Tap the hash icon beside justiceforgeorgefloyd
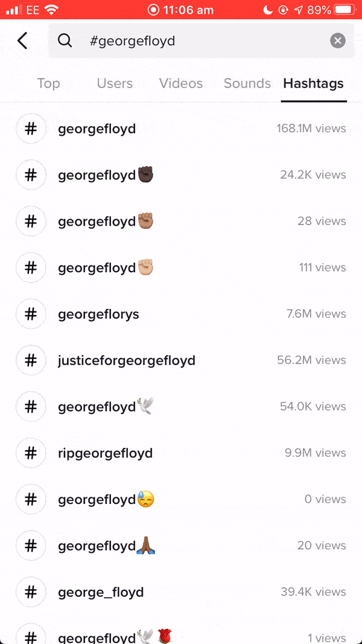Screen dimensions: 362x644 (x=31, y=360)
